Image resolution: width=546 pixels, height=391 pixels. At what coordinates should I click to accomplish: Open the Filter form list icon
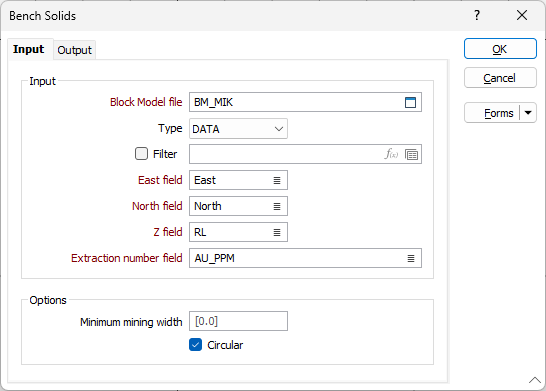[412, 154]
